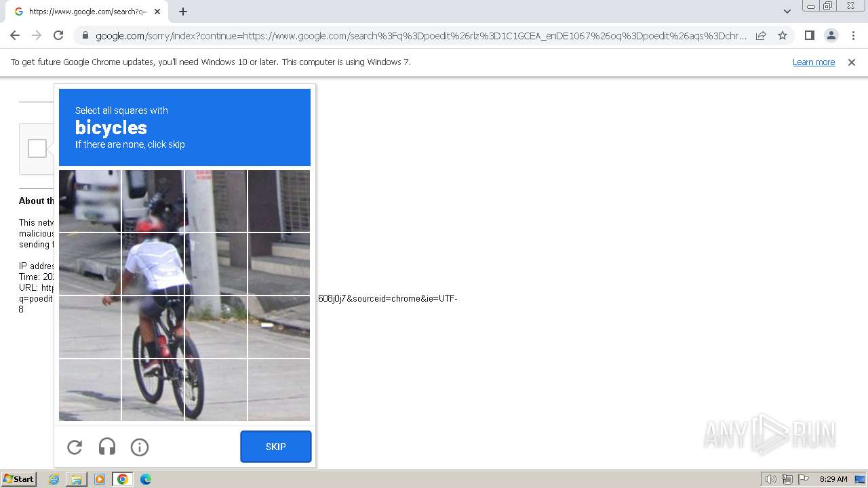Open Action Center flag icon

[x=803, y=479]
